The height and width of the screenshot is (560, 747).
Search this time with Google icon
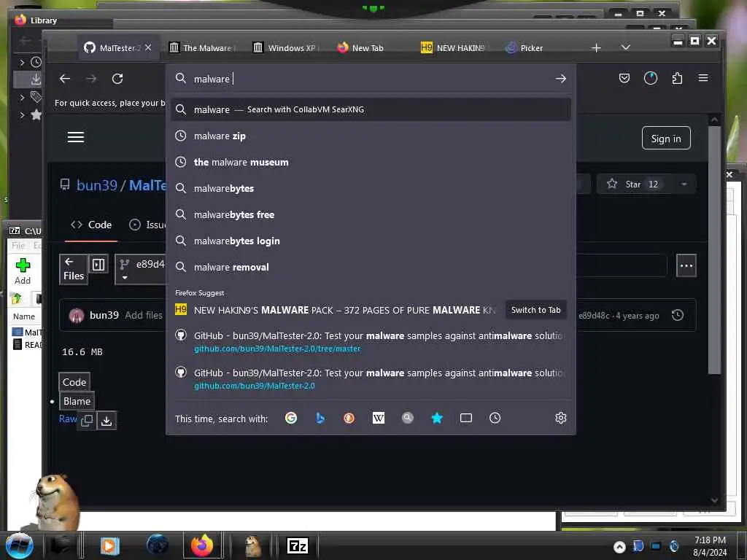pyautogui.click(x=291, y=418)
